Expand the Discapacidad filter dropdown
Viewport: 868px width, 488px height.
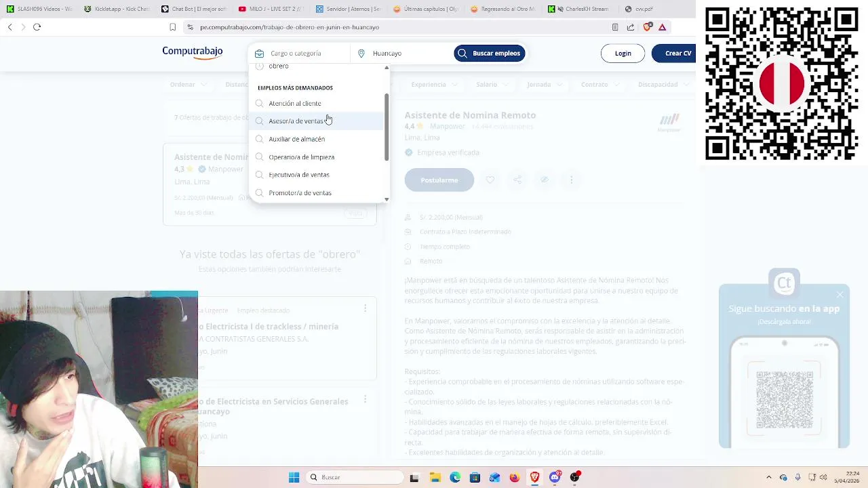click(x=663, y=85)
